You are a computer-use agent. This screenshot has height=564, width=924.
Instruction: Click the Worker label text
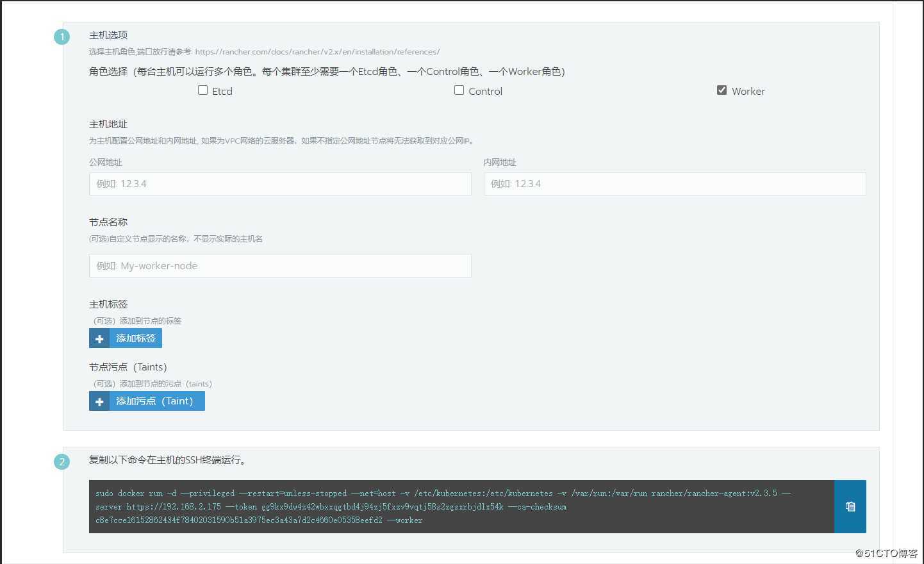(748, 91)
